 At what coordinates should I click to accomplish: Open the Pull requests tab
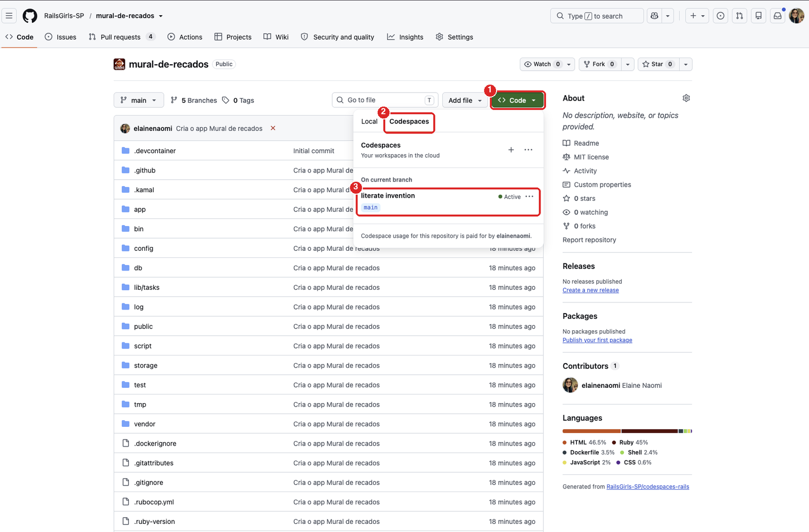pos(122,37)
